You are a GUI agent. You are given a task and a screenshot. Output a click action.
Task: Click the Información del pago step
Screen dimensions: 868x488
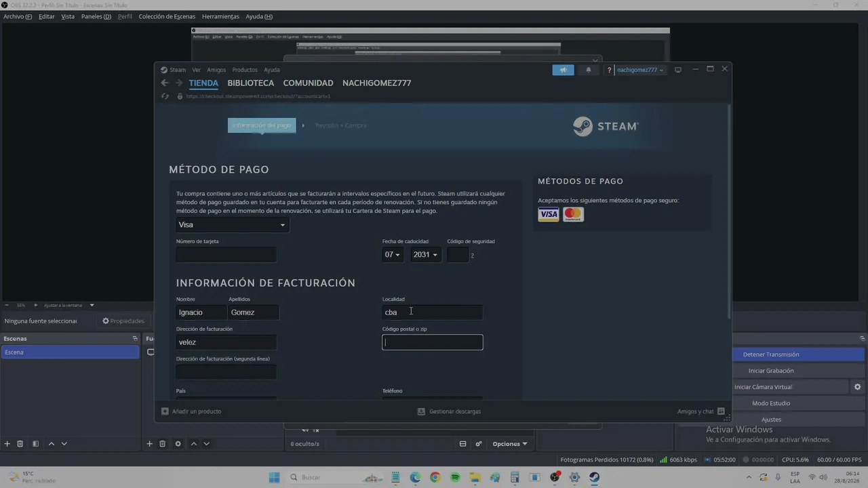click(x=262, y=125)
